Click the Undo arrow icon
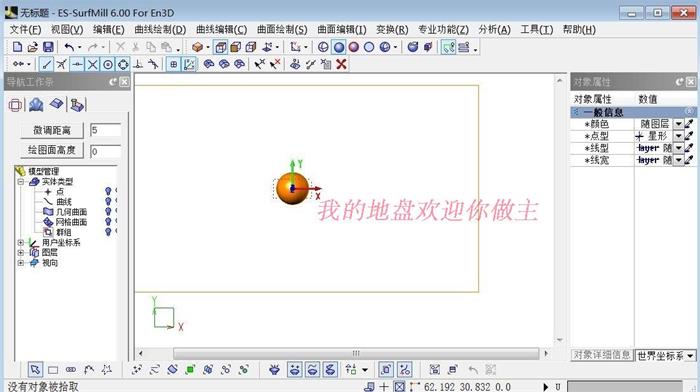Image resolution: width=700 pixels, height=392 pixels. click(69, 47)
